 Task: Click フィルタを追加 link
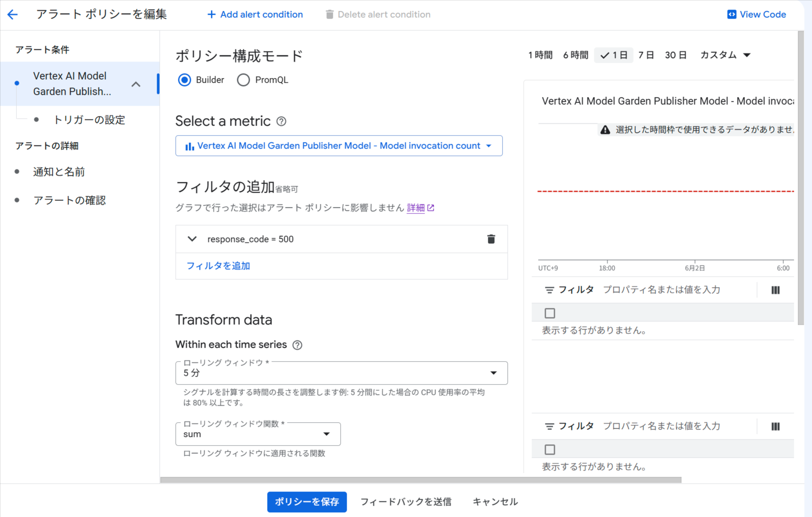tap(218, 266)
